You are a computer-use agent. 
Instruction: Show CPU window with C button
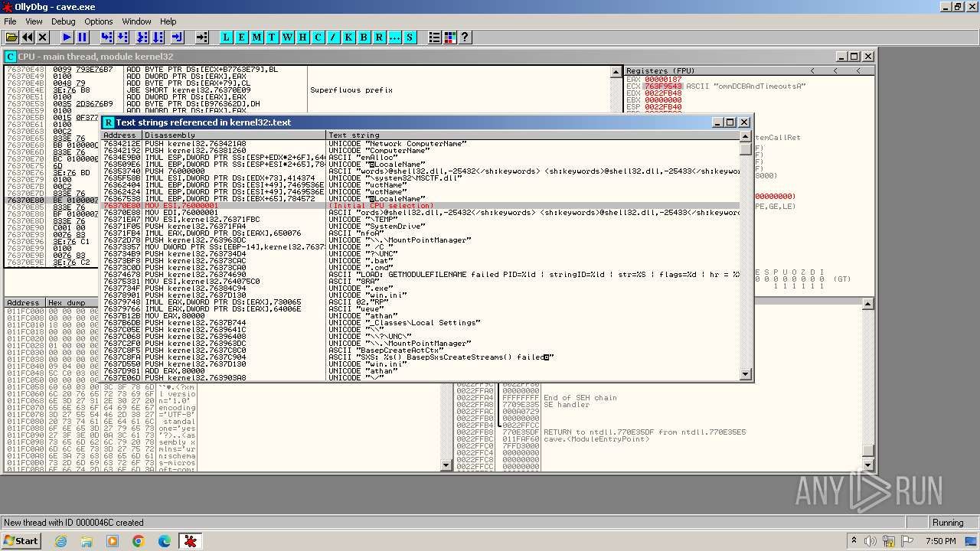click(318, 37)
